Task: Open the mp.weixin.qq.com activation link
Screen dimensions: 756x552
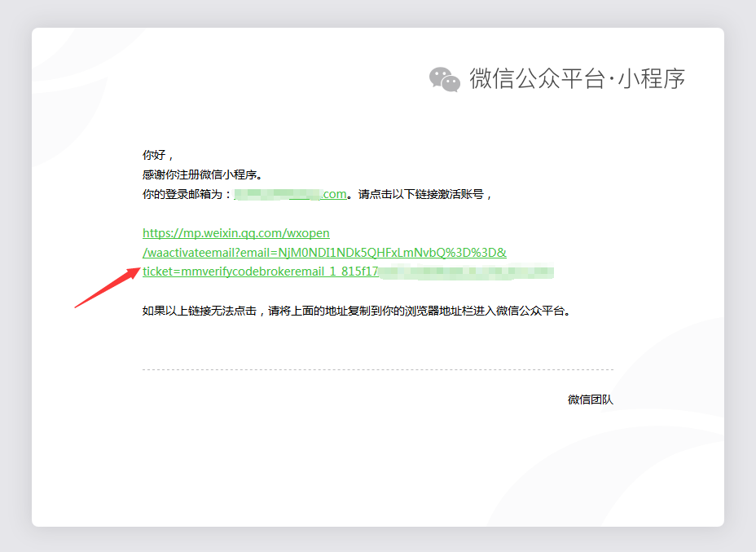Action: [x=236, y=233]
